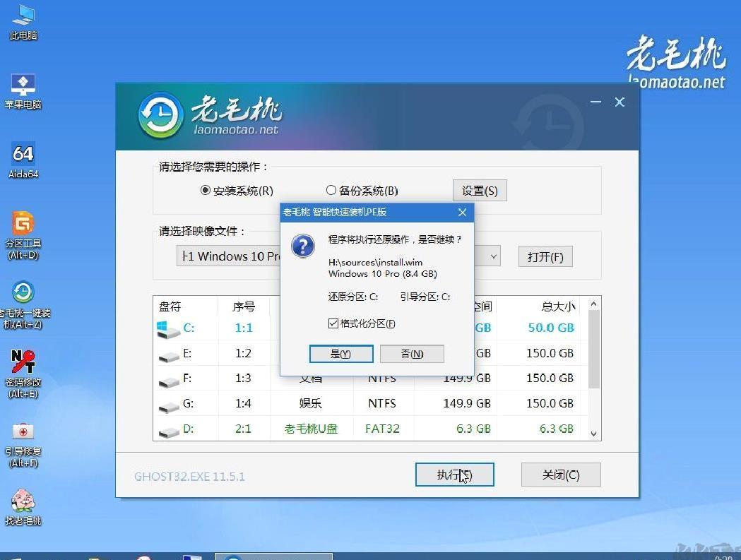This screenshot has width=741, height=560.
Task: Minimize the laomaotao installer window
Action: tap(596, 102)
